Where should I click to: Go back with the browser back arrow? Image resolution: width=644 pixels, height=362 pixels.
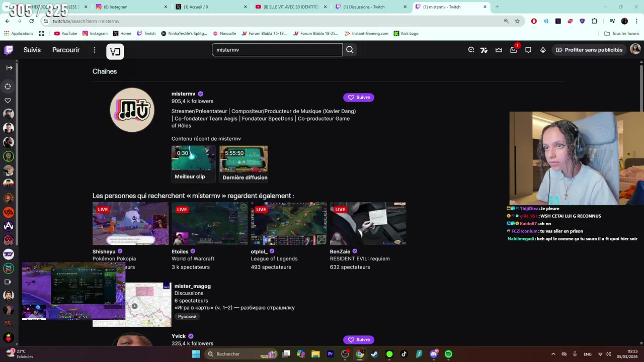pyautogui.click(x=7, y=21)
